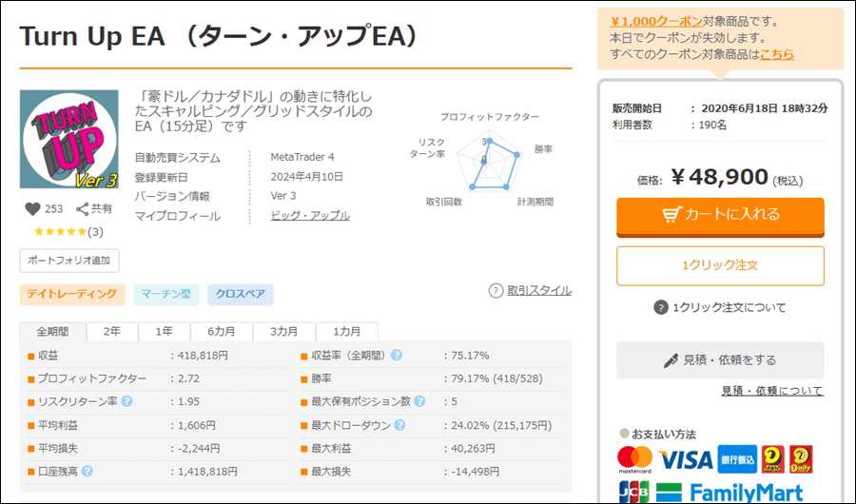Add item with カートに入れる button

720,215
